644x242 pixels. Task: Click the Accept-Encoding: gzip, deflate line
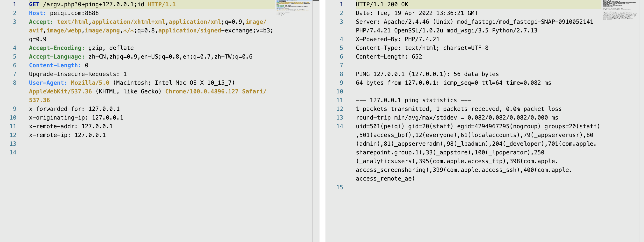pyautogui.click(x=81, y=48)
